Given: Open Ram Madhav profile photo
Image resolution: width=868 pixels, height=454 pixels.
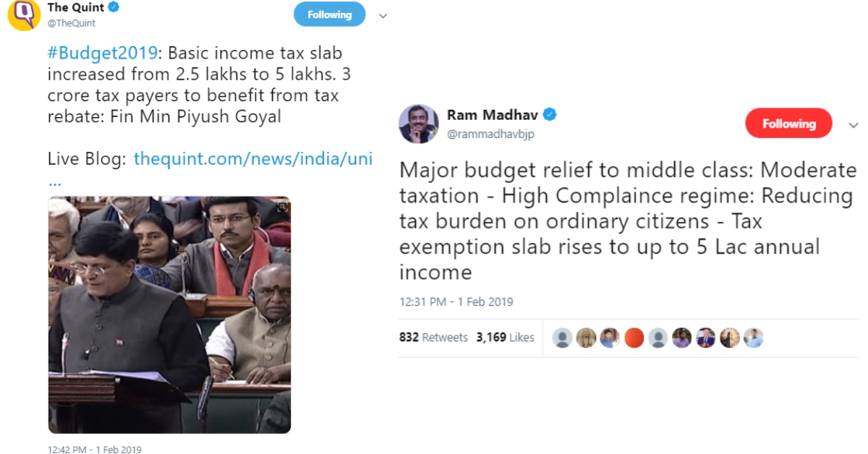Looking at the screenshot, I should pos(419,124).
